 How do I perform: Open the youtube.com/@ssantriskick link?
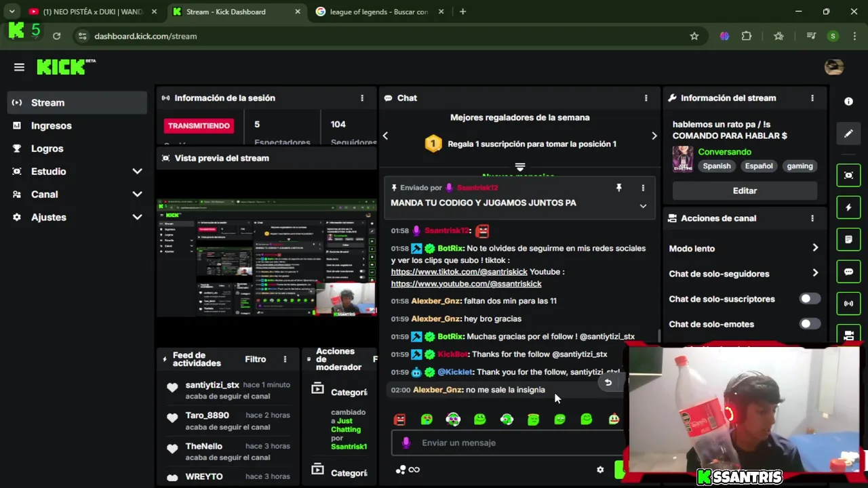pyautogui.click(x=466, y=284)
